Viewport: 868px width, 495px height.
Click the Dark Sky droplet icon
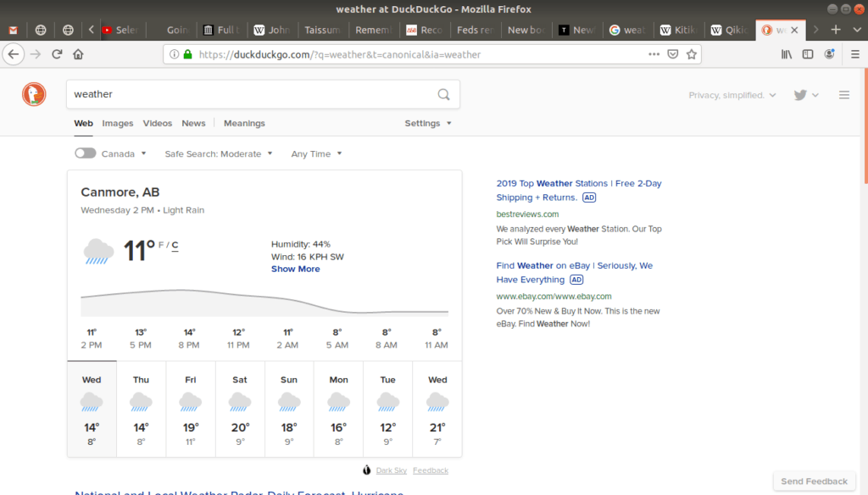tap(366, 470)
